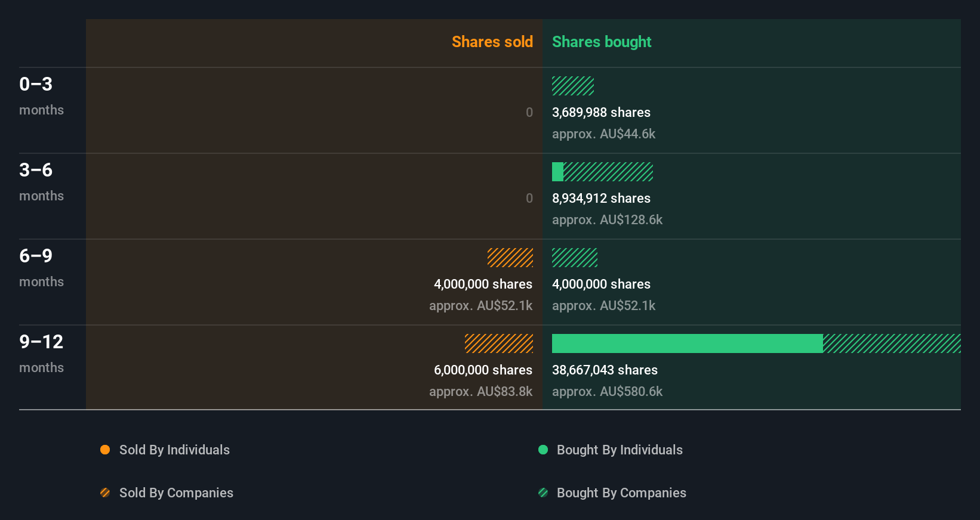Select the 3–6 months row label

point(41,182)
